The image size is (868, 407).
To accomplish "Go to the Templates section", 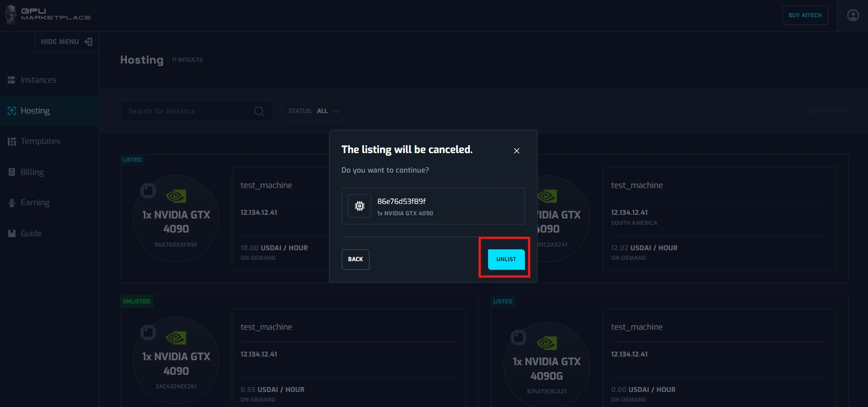I will point(40,141).
